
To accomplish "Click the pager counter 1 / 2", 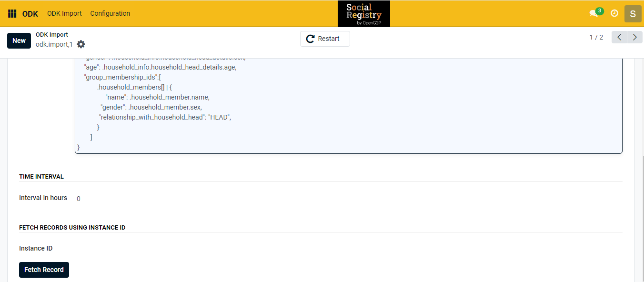I will click(x=596, y=38).
